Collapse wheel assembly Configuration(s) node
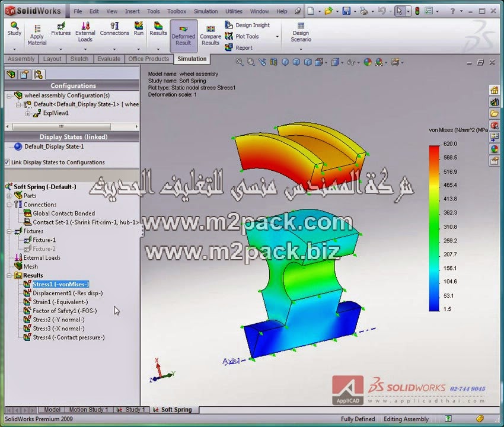Screen dimensions: 504x427 9,95
